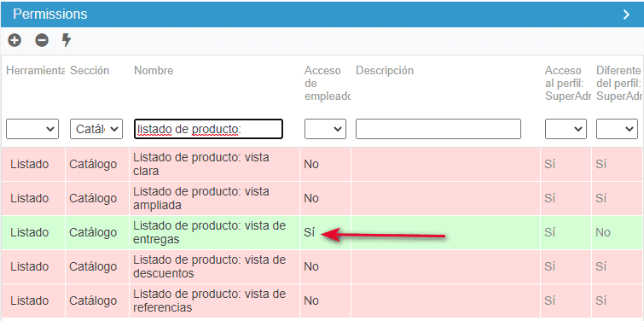Screen dimensions: 644x321
Task: Toggle employee access 'No' for vista de descuentos
Action: pos(311,266)
